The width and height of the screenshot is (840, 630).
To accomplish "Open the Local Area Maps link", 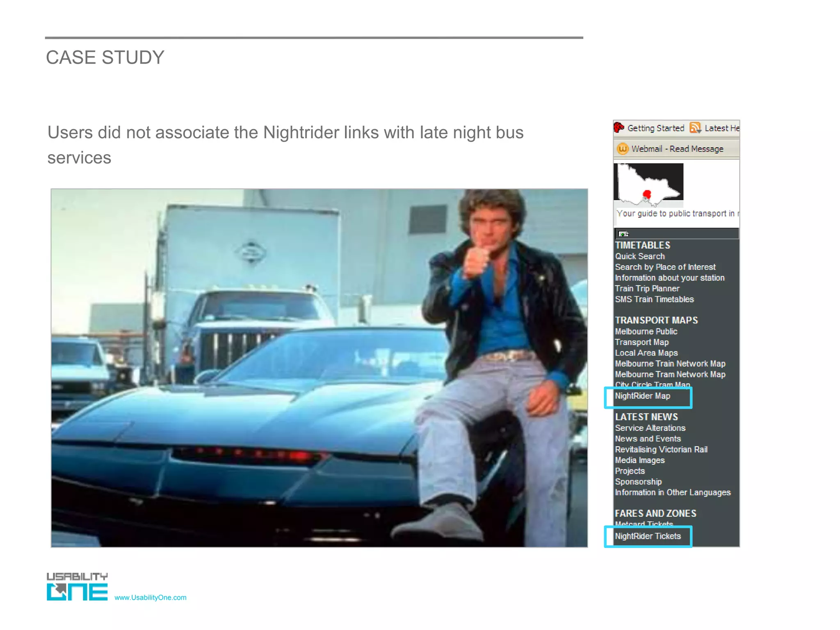I will (x=646, y=353).
